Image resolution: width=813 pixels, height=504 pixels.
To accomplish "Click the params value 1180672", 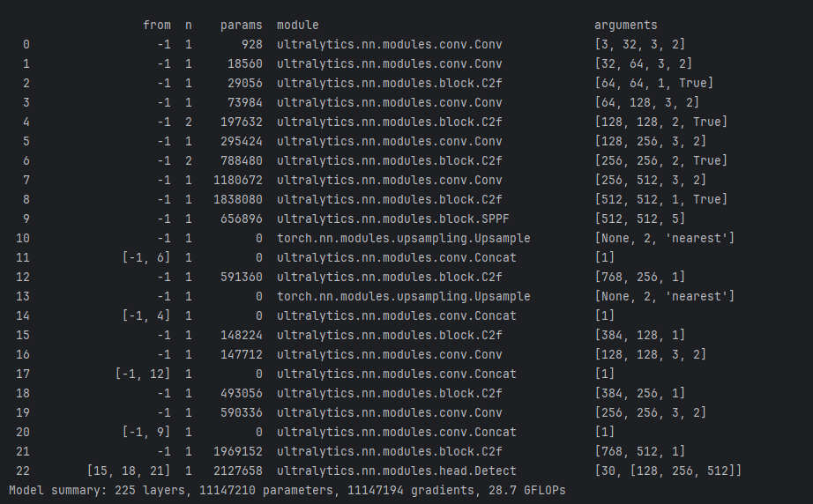I will 238,181.
